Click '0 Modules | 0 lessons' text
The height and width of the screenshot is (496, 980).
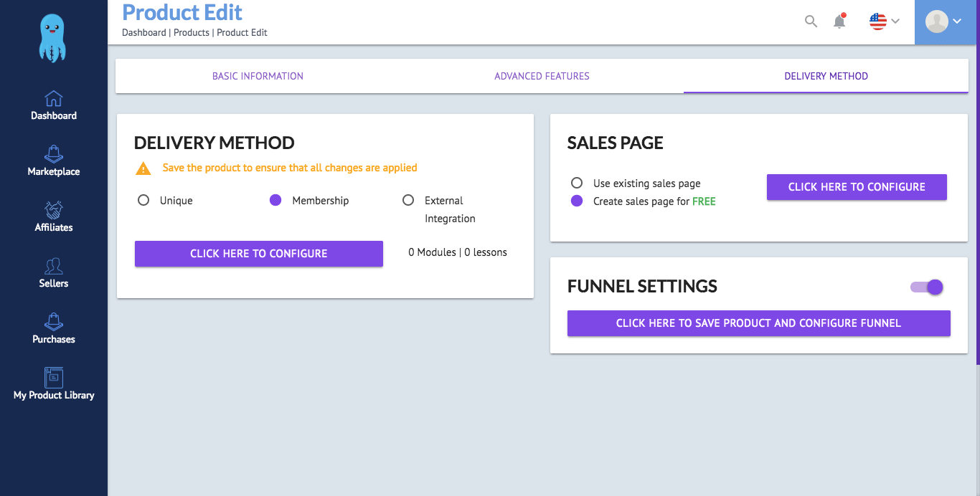[x=458, y=252]
